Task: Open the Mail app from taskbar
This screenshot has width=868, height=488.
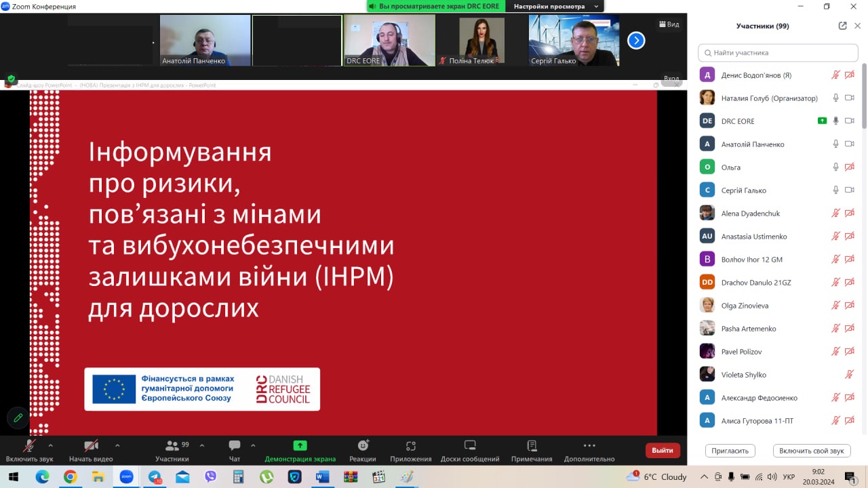Action: [182, 476]
